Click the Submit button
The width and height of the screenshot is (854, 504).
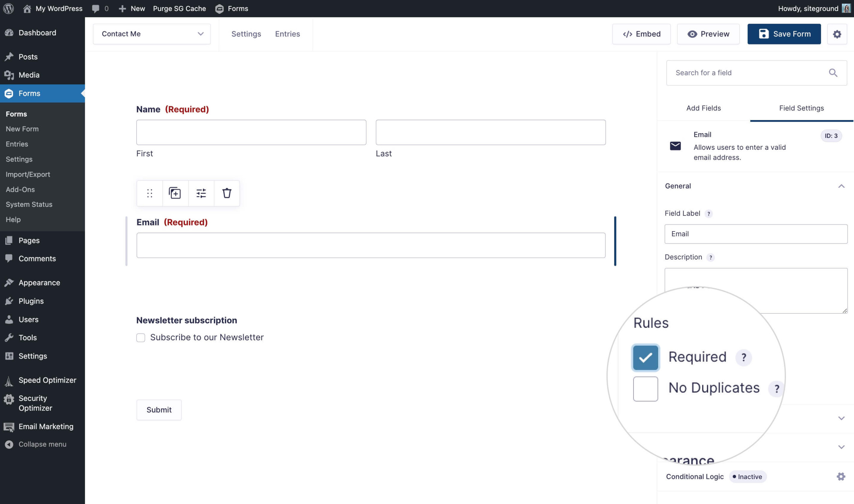tap(159, 410)
